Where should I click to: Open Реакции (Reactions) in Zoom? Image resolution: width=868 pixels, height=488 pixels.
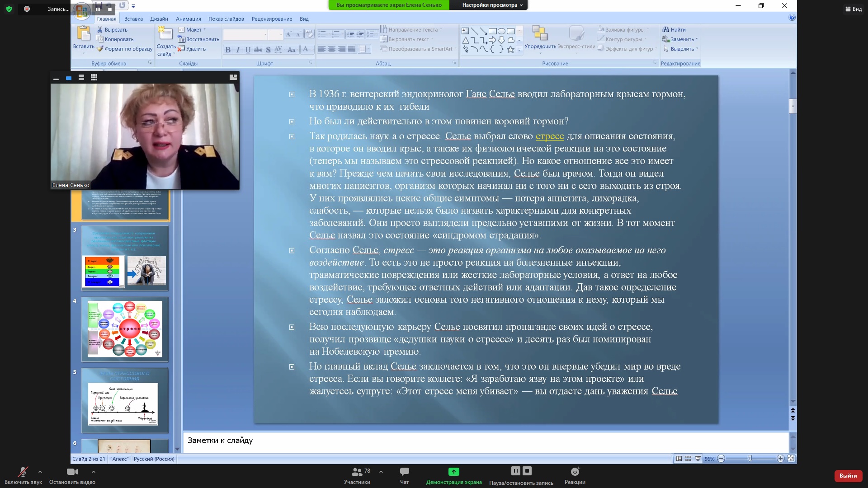click(575, 476)
